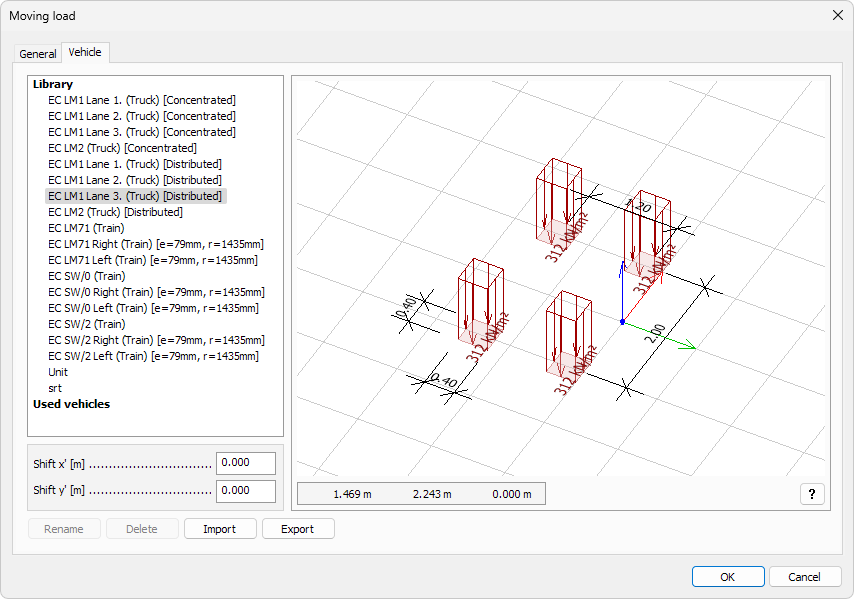Select EC LM71 Right (Train) item
854x599 pixels.
[x=155, y=244]
